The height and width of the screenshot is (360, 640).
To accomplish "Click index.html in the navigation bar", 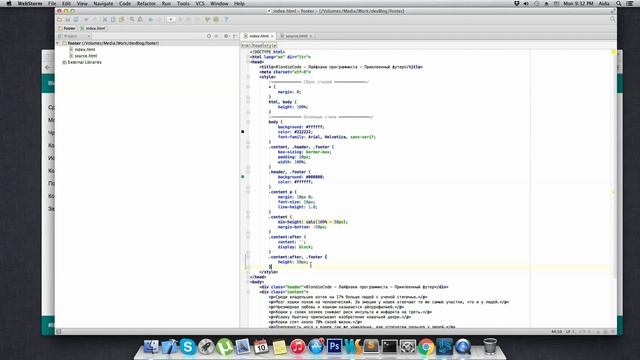I will tap(93, 28).
